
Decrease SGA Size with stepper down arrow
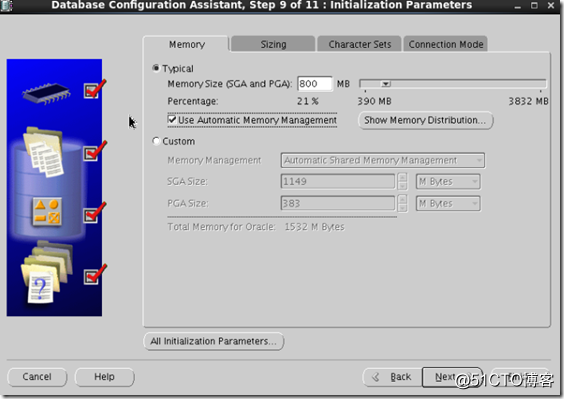402,186
